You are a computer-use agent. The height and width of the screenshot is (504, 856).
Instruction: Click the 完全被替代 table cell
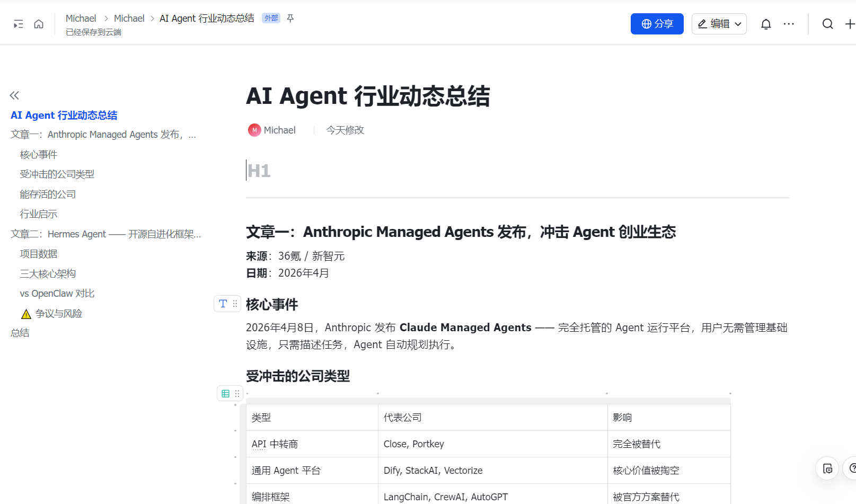click(669, 444)
